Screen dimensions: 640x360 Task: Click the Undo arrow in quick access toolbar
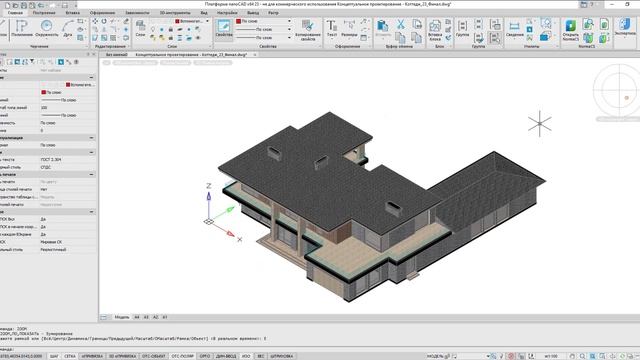(x=41, y=5)
